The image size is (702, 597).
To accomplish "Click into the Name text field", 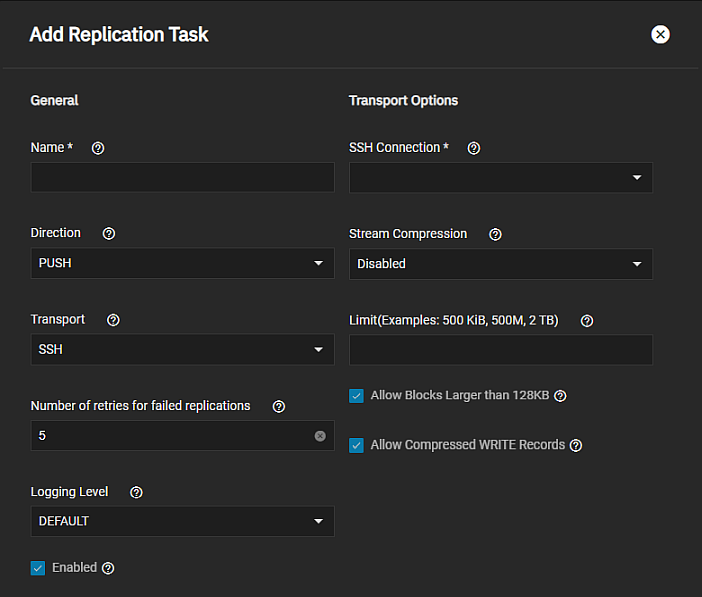I will pyautogui.click(x=182, y=178).
